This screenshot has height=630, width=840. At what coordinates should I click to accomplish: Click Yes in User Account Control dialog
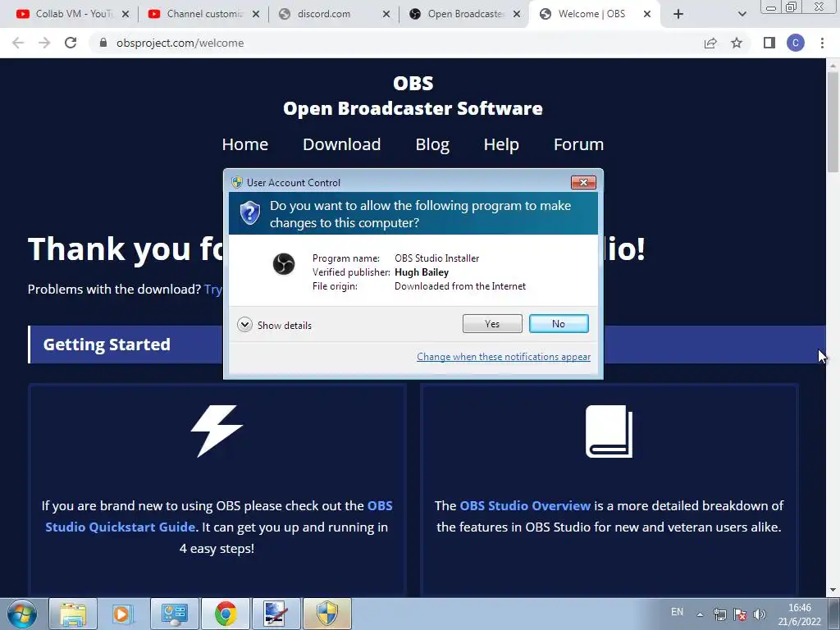point(492,323)
